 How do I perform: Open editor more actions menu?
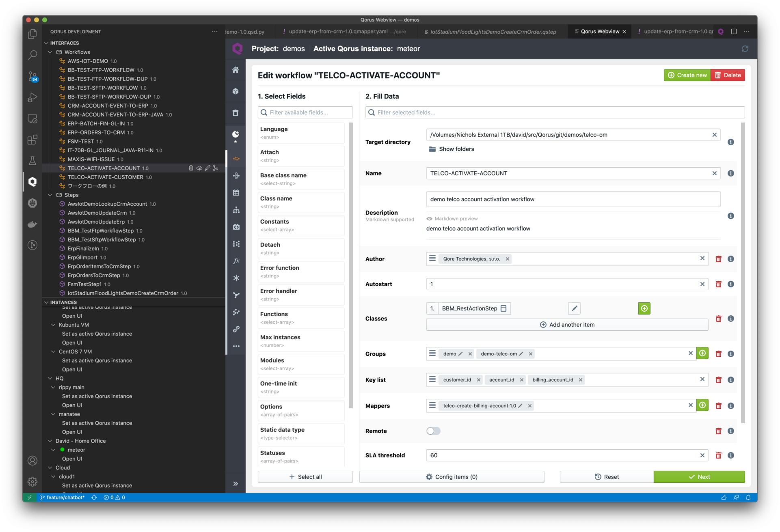point(747,31)
